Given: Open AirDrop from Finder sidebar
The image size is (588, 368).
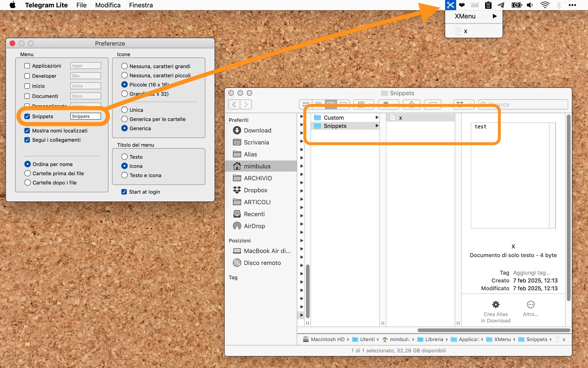Looking at the screenshot, I should click(254, 226).
